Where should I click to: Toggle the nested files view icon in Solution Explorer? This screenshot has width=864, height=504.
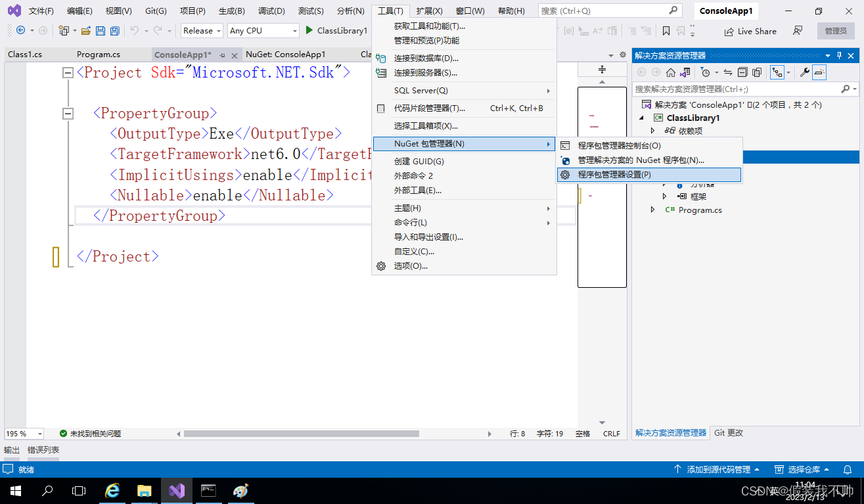777,72
